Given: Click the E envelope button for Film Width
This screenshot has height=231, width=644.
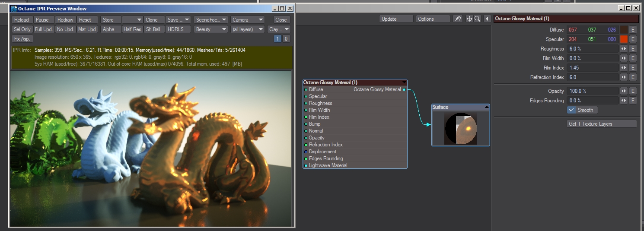Looking at the screenshot, I should coord(633,58).
